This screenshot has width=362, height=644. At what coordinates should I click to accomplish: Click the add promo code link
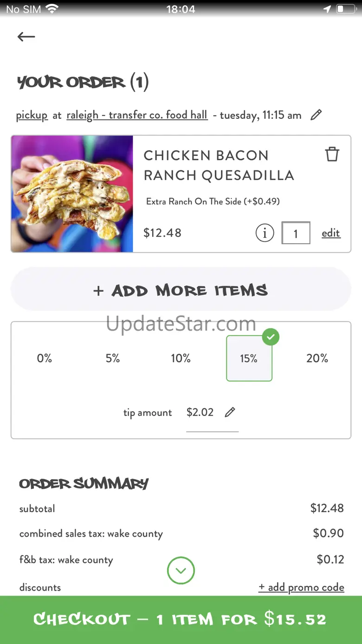301,587
